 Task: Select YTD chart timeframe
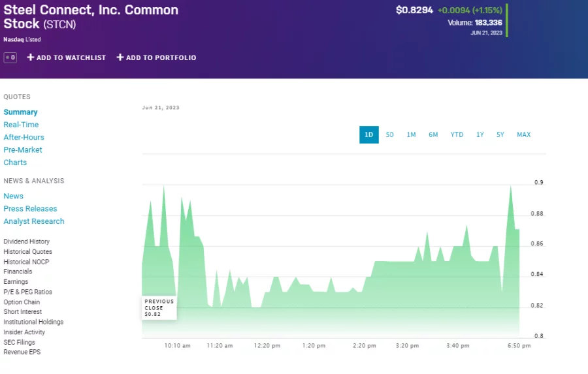tap(457, 134)
